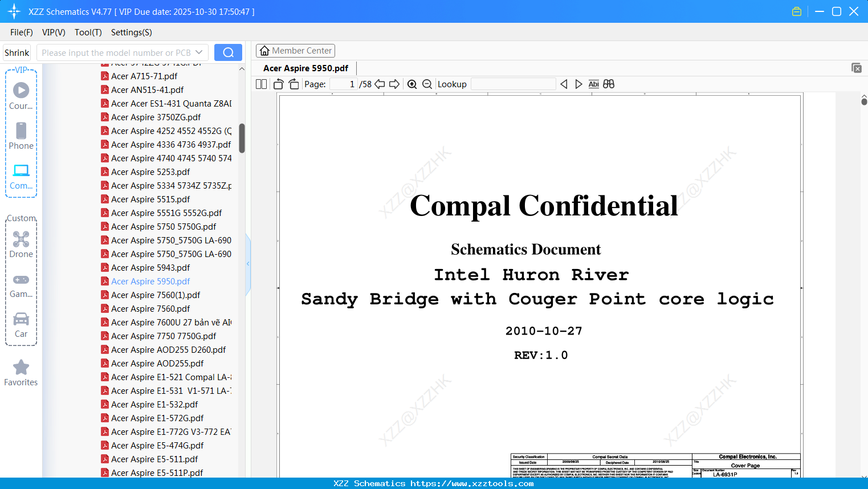Click the file list scrollbar thumb

[242, 138]
